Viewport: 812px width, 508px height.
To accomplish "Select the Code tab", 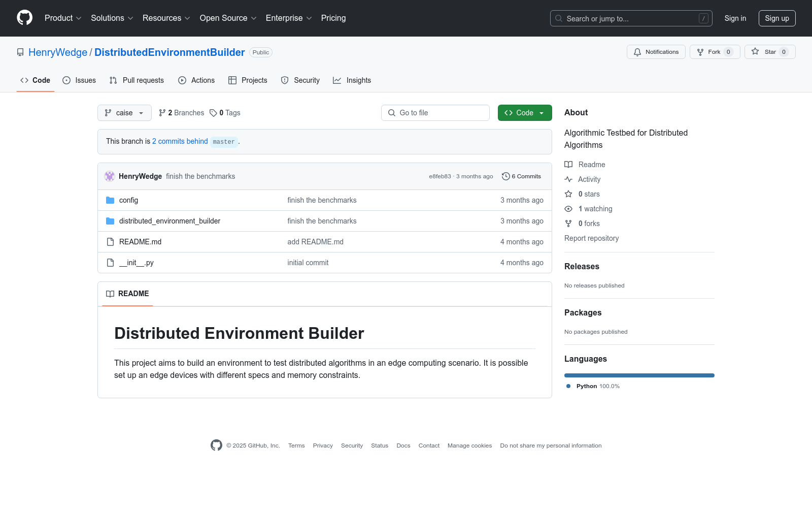I will coord(36,80).
